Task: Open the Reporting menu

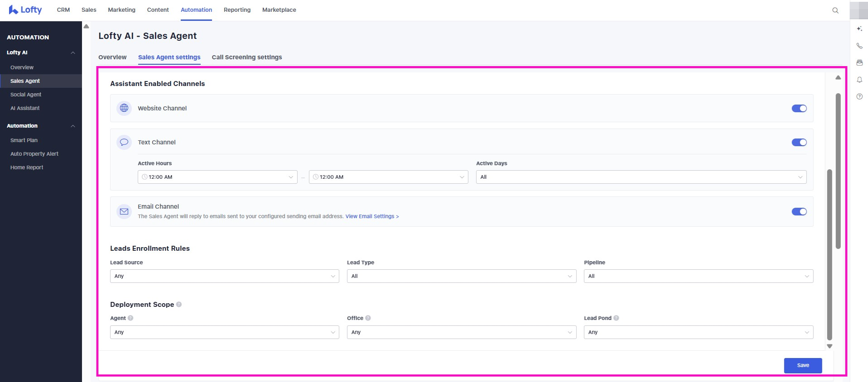Action: click(x=237, y=10)
